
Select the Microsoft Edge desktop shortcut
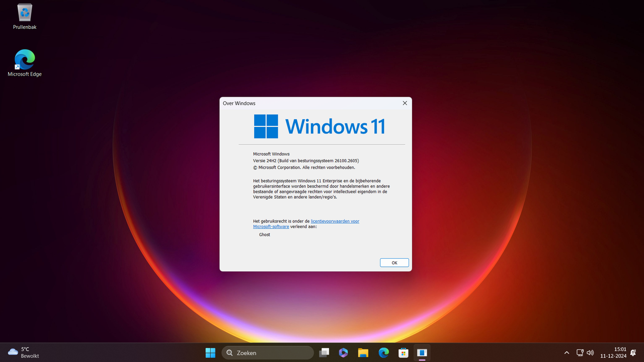point(25,63)
